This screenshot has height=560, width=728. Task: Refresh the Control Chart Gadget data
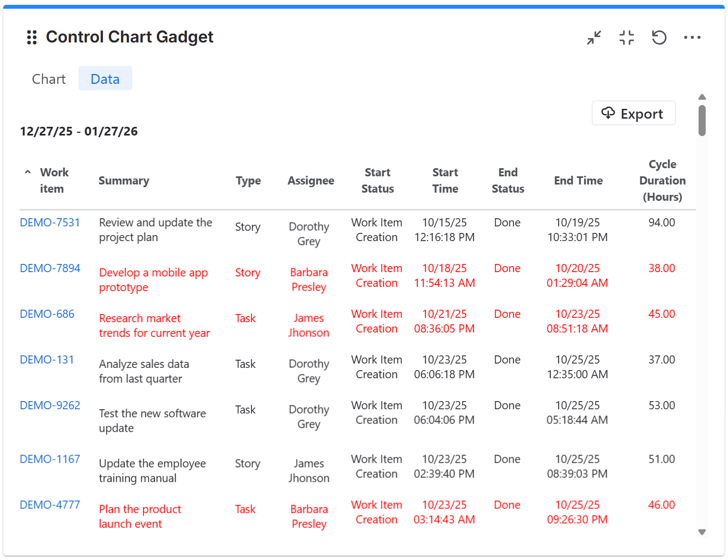pos(659,38)
